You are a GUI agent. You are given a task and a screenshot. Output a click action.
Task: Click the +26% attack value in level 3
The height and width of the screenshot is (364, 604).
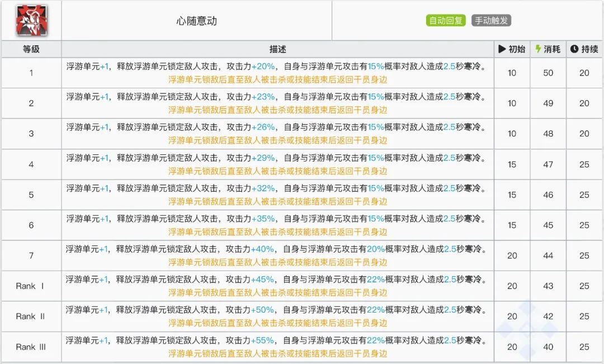[x=263, y=127]
